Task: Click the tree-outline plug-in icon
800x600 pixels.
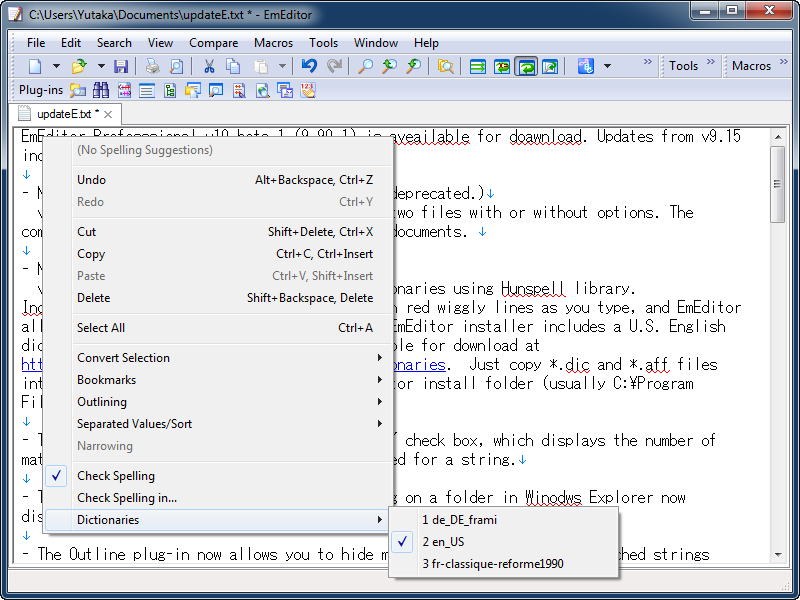Action: [x=169, y=90]
